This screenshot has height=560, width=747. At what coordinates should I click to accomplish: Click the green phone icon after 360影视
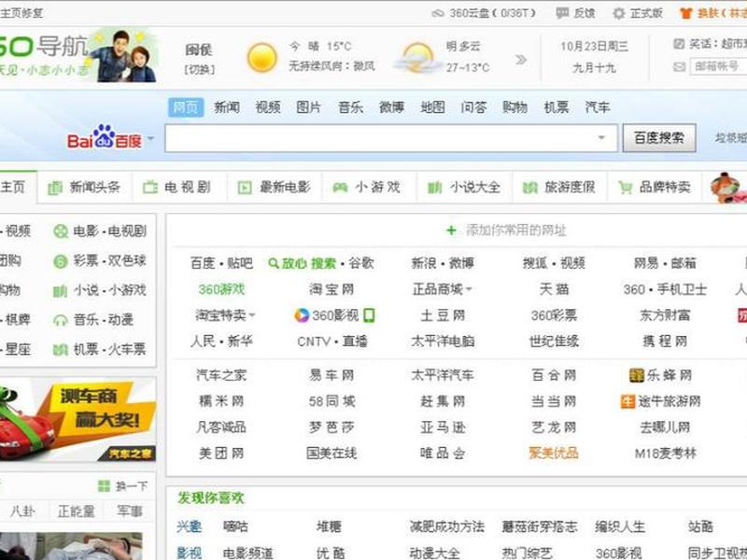point(369,315)
